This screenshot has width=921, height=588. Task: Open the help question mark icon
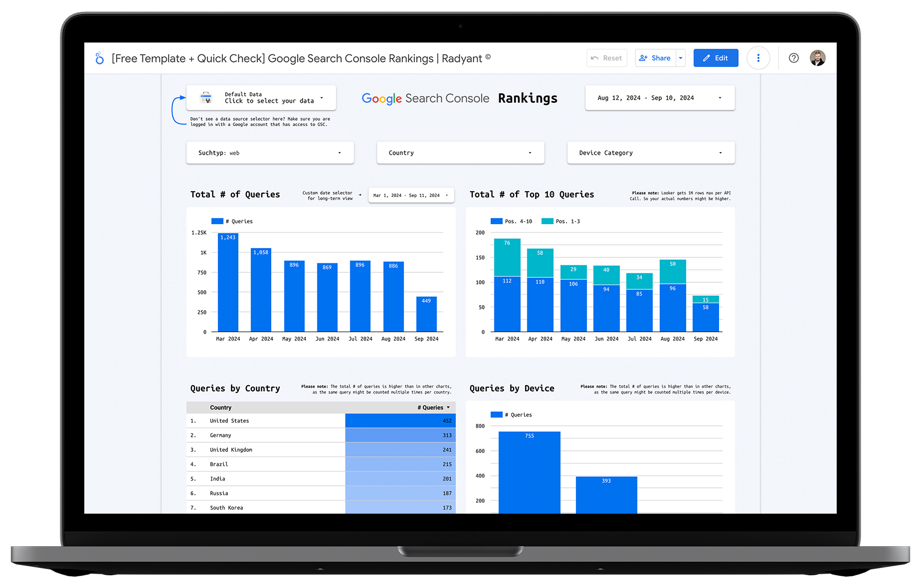coord(793,58)
